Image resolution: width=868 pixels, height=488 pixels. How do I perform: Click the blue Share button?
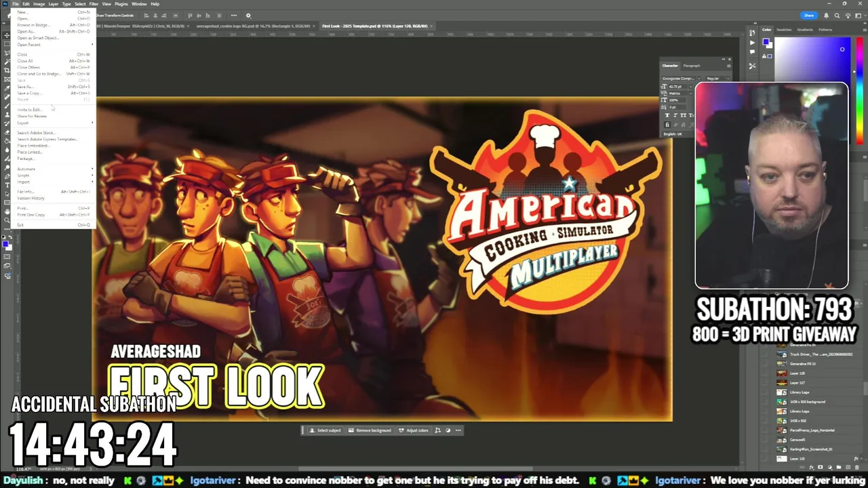(808, 15)
